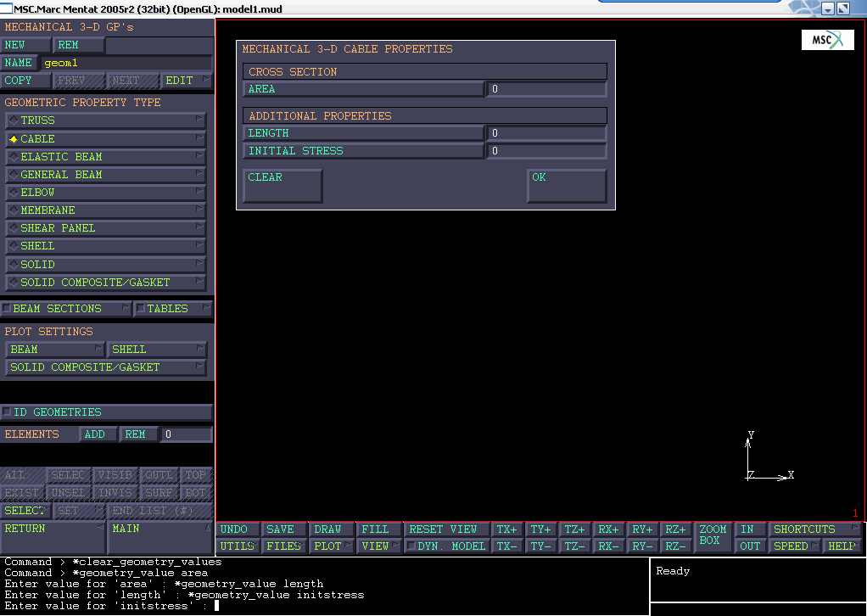Click ZOOM BOX button

click(713, 537)
